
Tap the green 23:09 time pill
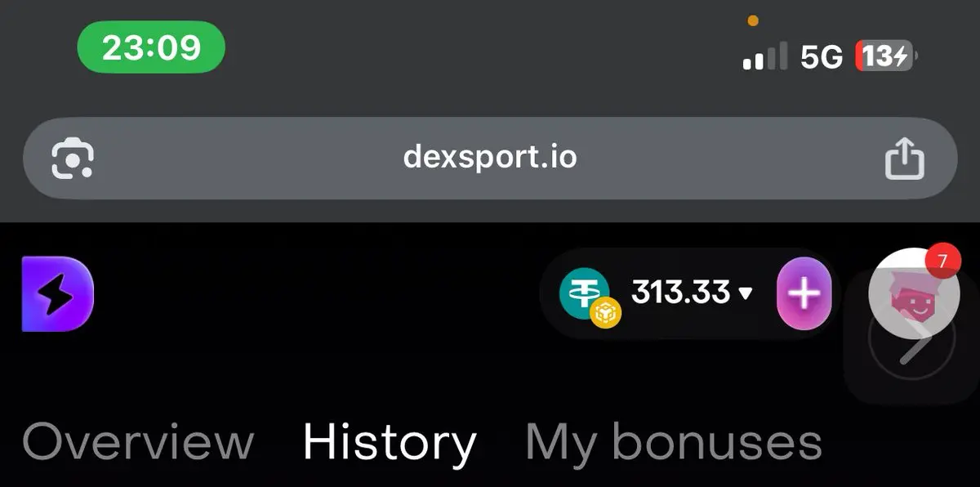[151, 47]
